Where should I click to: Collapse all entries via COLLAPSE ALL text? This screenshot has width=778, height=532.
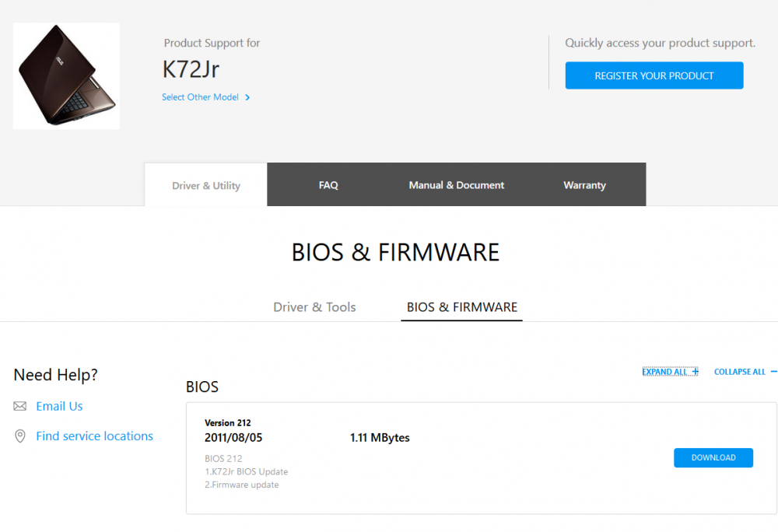(739, 372)
